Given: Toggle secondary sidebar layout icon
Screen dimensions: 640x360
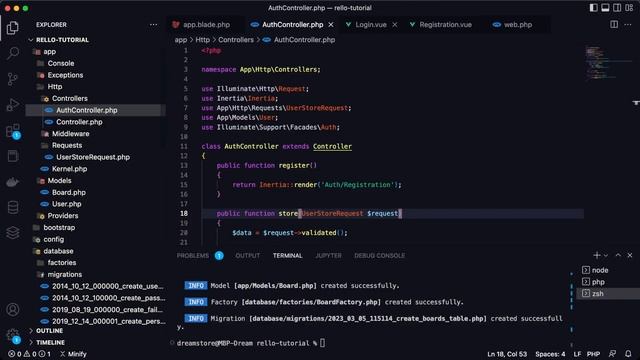Looking at the screenshot, I should coord(617,8).
